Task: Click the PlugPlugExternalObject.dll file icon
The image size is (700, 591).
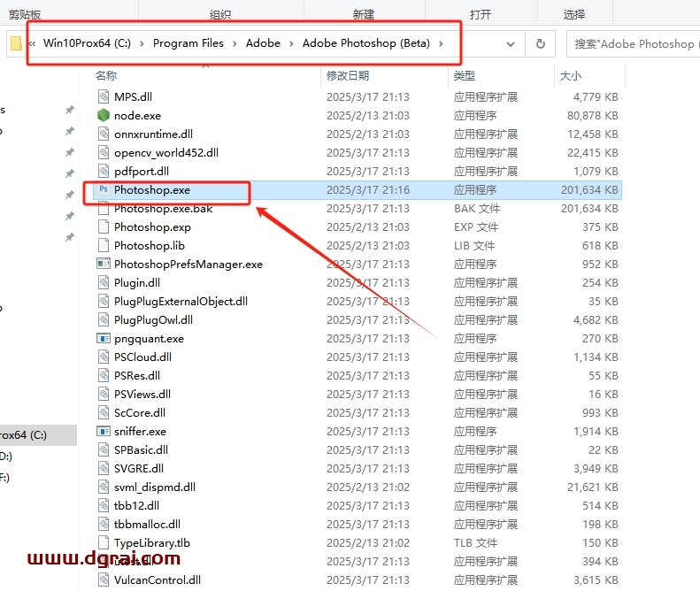Action: click(x=104, y=301)
